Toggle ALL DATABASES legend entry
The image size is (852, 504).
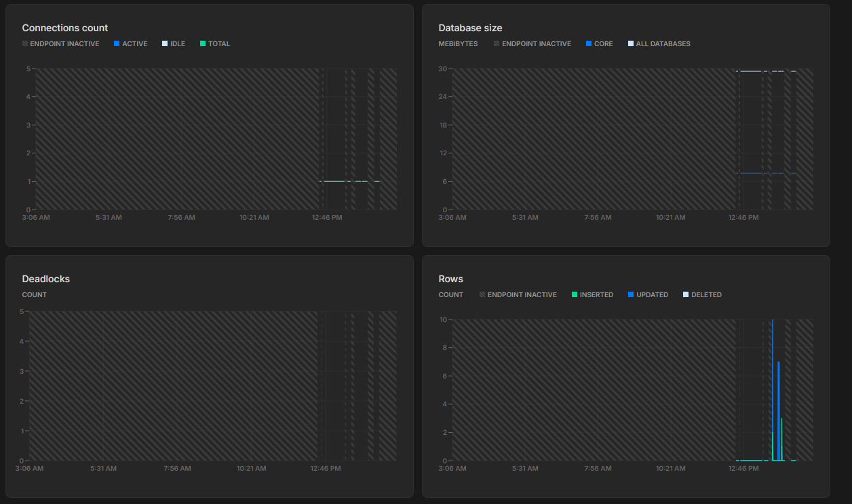[659, 44]
